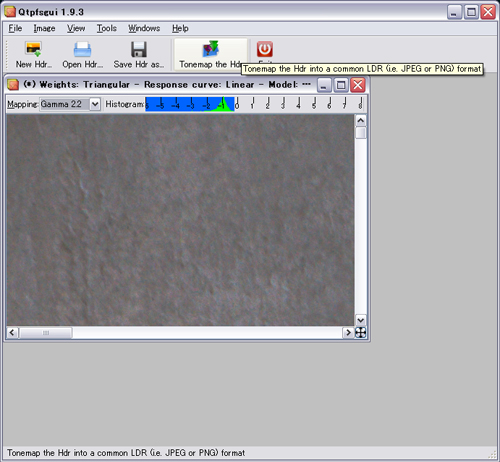Click vertical scrollbar up arrow
The height and width of the screenshot is (462, 500).
[361, 121]
